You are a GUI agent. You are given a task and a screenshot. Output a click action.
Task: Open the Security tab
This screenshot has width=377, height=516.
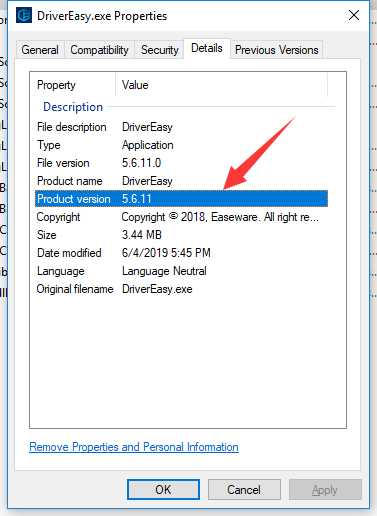159,50
